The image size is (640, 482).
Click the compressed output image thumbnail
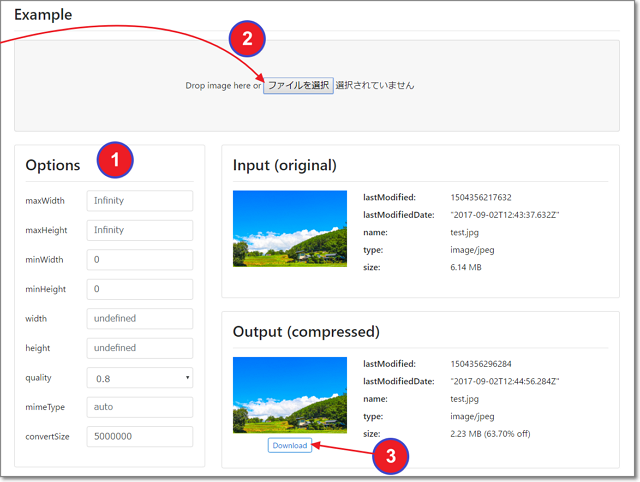[289, 394]
